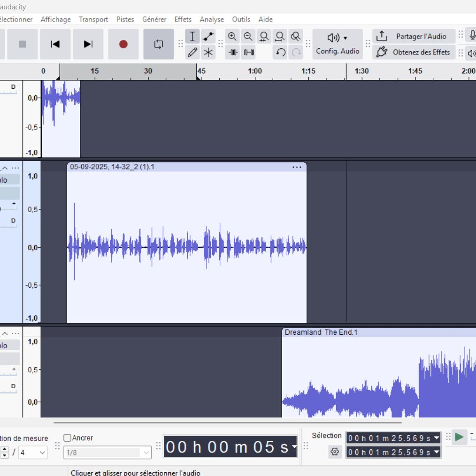Click the timeline ruler at 1:45
The image size is (476, 476).
coord(415,71)
